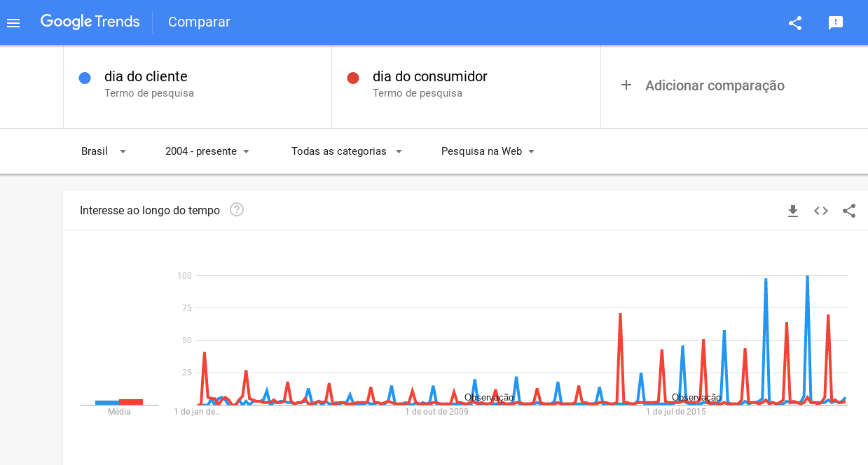Image resolution: width=868 pixels, height=465 pixels.
Task: Click the plus icon to add comparison
Action: click(626, 85)
